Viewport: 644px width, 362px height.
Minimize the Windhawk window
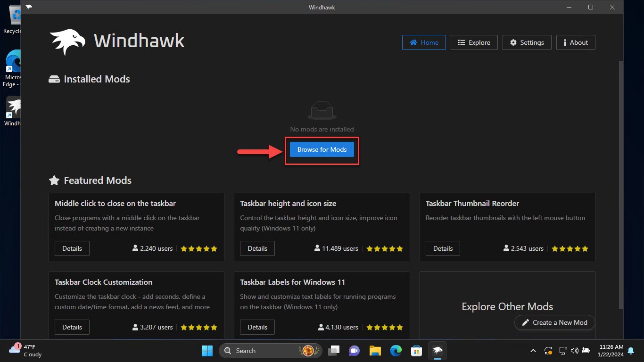coord(569,7)
